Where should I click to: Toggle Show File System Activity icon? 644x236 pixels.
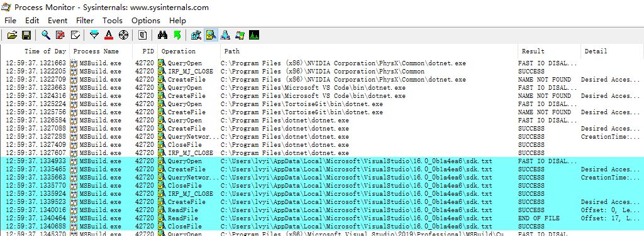(x=211, y=35)
